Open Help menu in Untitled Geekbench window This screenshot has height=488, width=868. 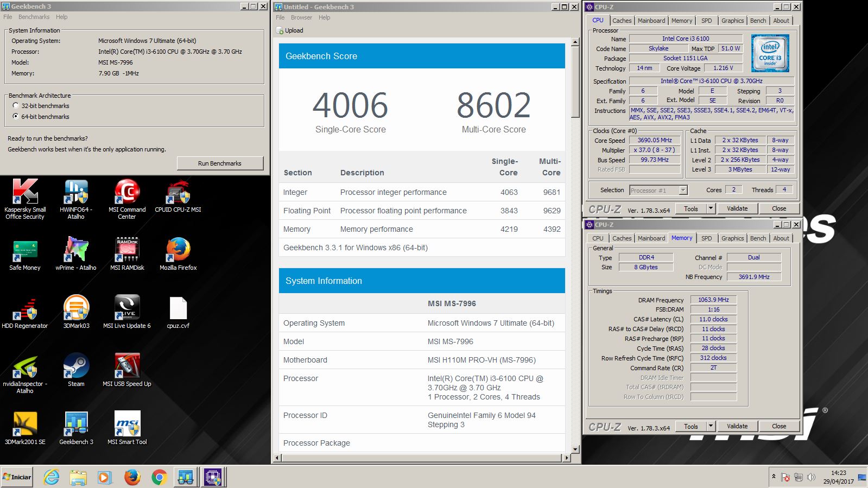click(x=325, y=17)
